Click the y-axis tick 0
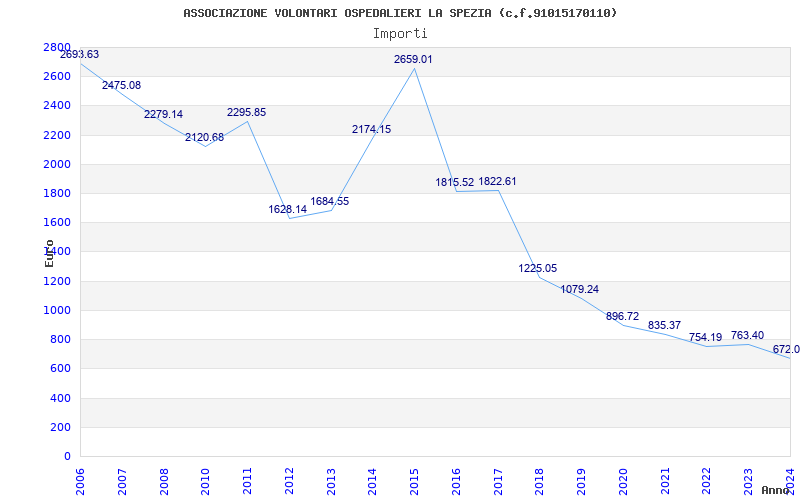The width and height of the screenshot is (800, 500). click(67, 456)
